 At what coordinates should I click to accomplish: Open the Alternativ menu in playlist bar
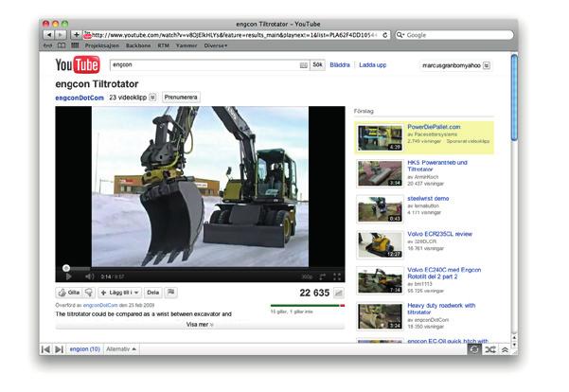[121, 349]
